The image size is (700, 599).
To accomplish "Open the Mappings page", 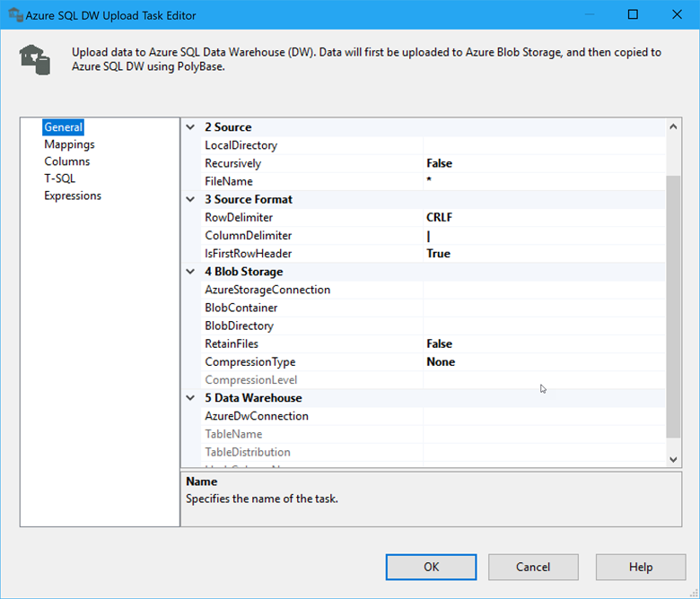I will [69, 144].
